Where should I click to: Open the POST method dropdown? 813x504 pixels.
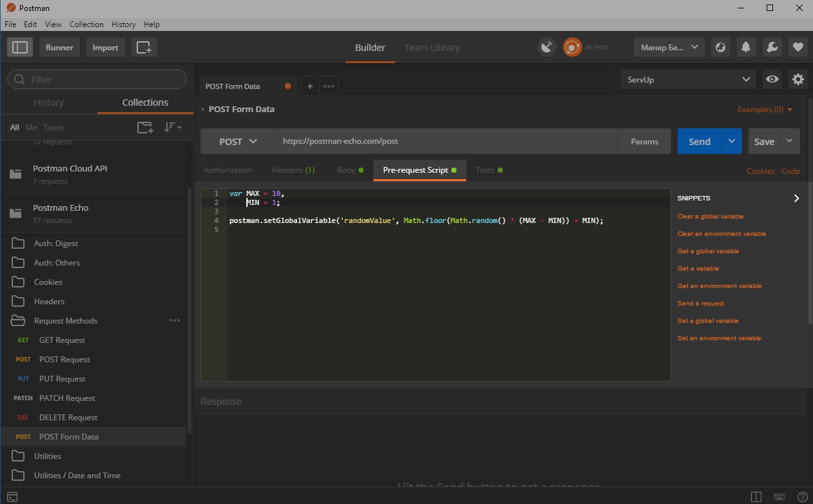point(238,141)
